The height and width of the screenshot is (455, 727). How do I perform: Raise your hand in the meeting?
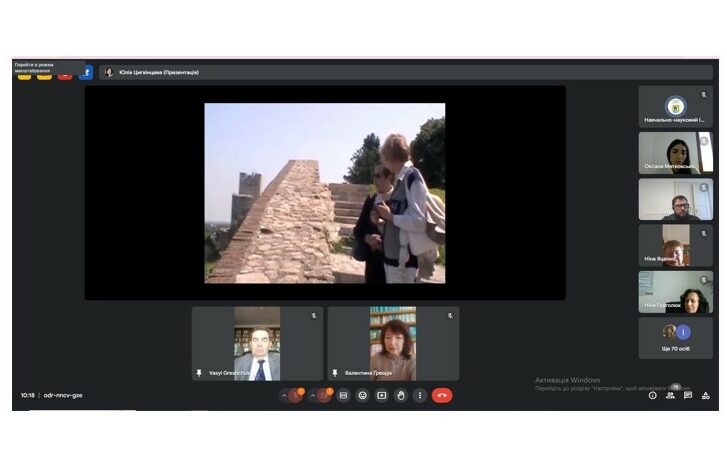click(400, 395)
